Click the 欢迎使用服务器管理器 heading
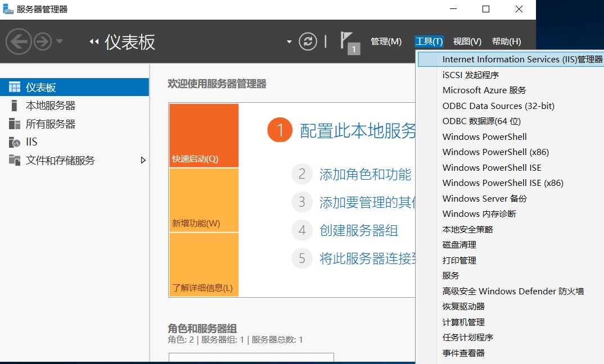Screen dimensions: 604x364 click(217, 84)
